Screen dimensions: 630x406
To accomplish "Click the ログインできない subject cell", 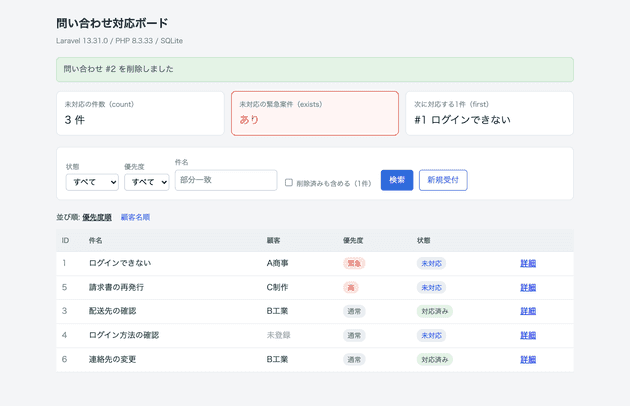I will [x=120, y=263].
